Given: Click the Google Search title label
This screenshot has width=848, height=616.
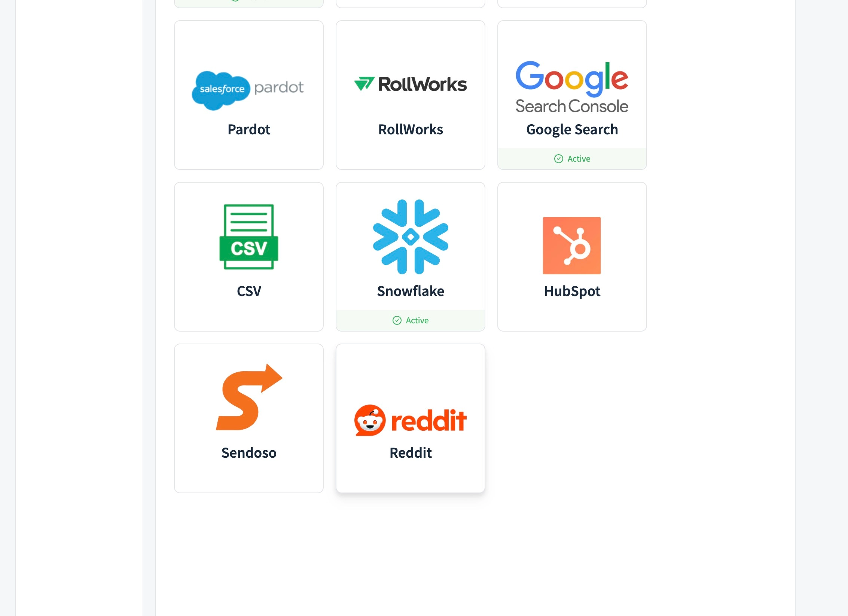Looking at the screenshot, I should click(x=572, y=130).
